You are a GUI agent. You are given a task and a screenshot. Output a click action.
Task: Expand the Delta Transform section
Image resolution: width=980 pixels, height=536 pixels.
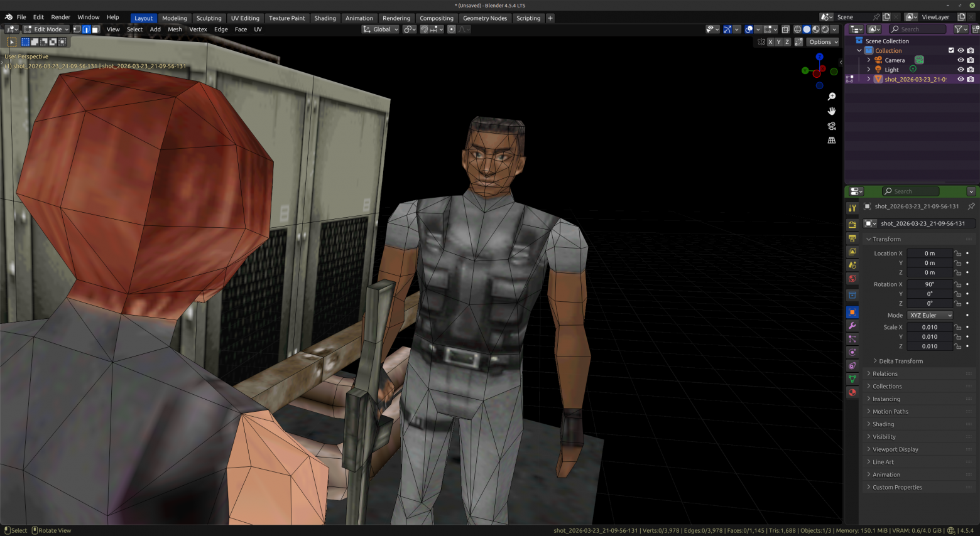901,361
